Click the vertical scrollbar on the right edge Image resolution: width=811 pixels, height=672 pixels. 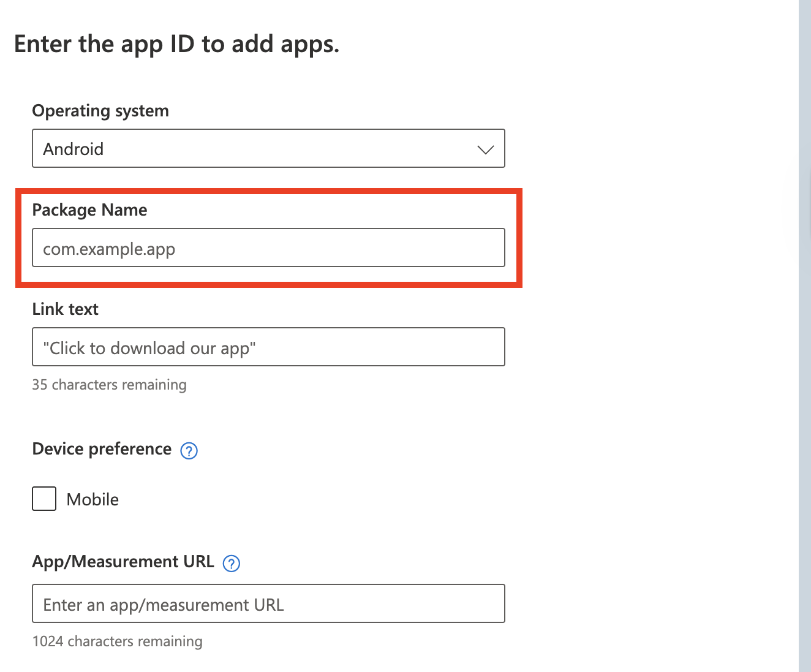click(x=804, y=336)
